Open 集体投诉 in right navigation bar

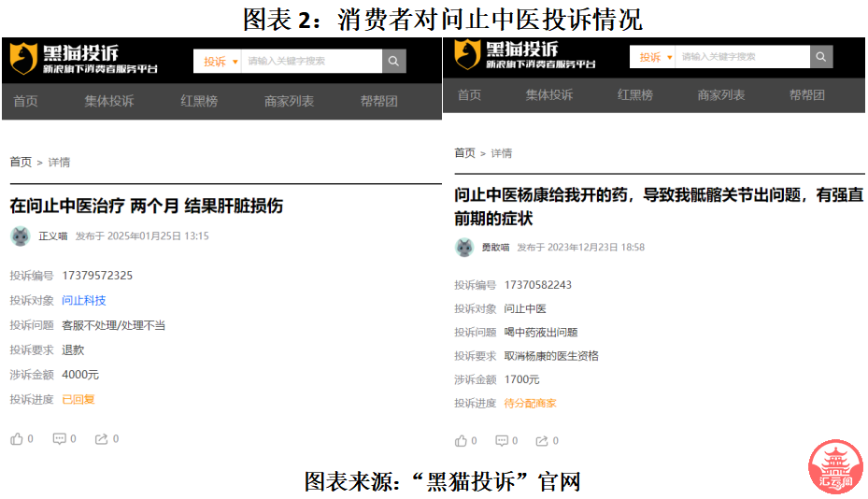tap(549, 94)
